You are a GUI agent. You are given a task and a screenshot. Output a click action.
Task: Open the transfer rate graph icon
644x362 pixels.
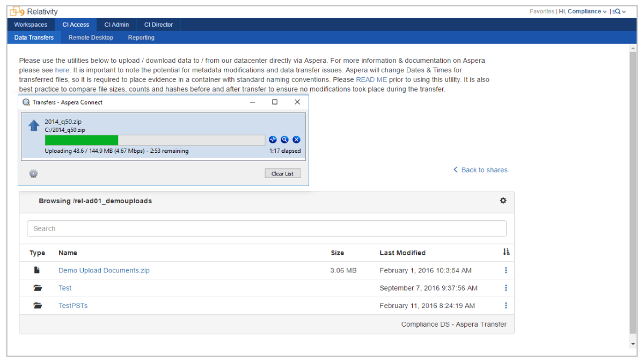(273, 139)
